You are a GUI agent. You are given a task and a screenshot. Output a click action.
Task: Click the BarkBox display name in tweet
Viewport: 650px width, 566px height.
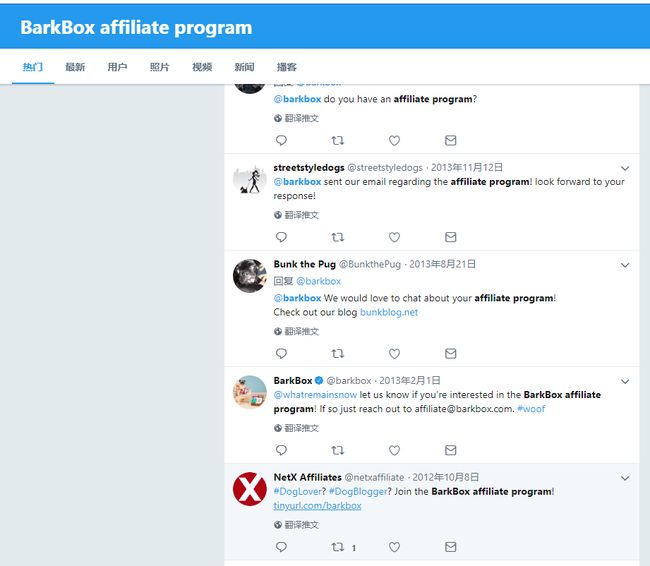tap(293, 381)
